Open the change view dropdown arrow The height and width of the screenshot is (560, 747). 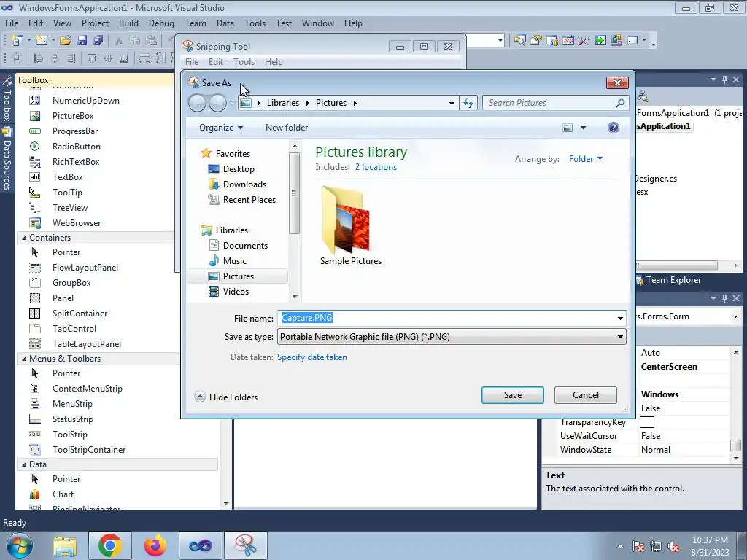pyautogui.click(x=583, y=128)
